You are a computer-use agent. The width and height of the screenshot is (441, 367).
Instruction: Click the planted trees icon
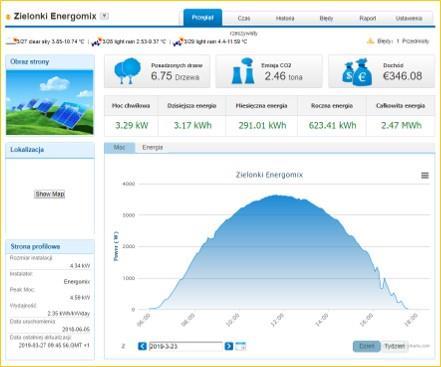coord(127,71)
